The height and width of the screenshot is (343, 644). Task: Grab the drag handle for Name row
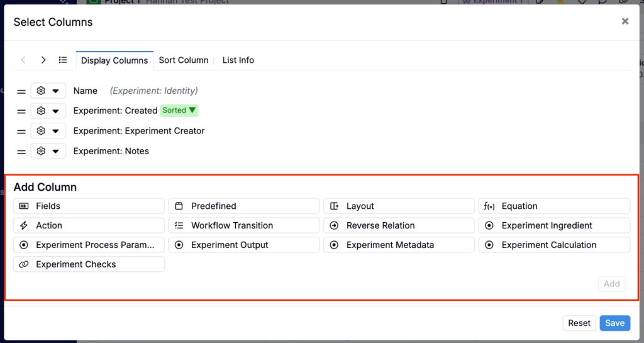point(21,91)
